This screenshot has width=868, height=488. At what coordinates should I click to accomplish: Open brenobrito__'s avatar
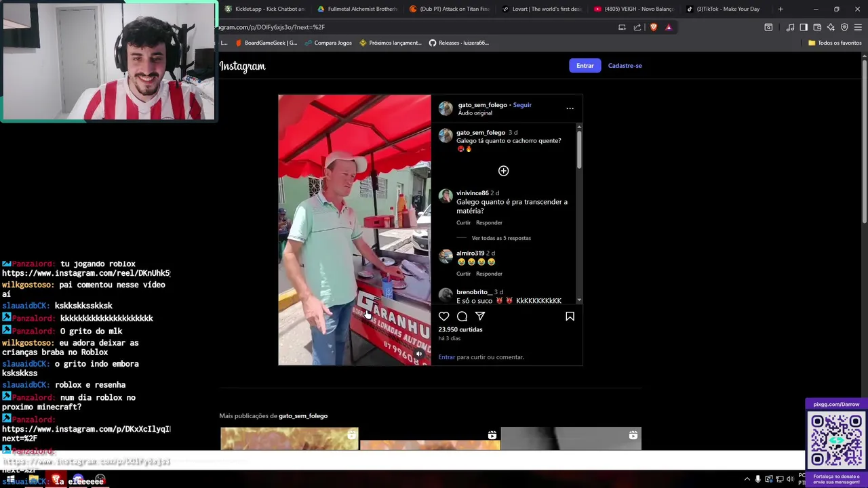tap(446, 296)
